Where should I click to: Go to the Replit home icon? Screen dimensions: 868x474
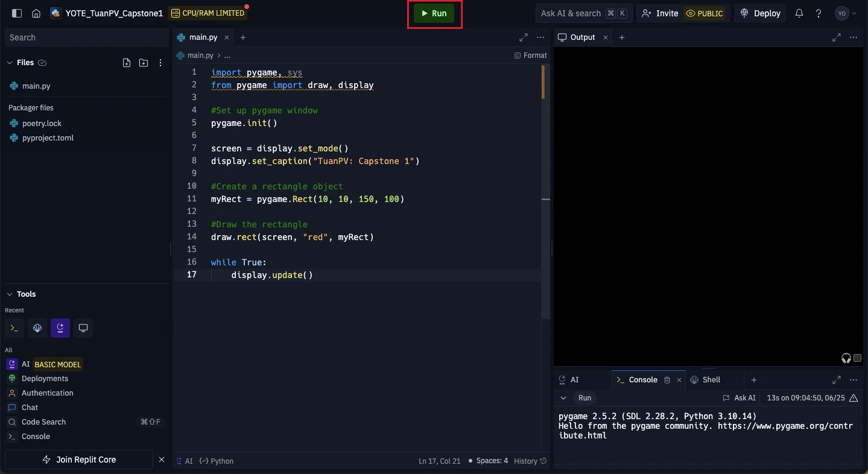pyautogui.click(x=36, y=13)
